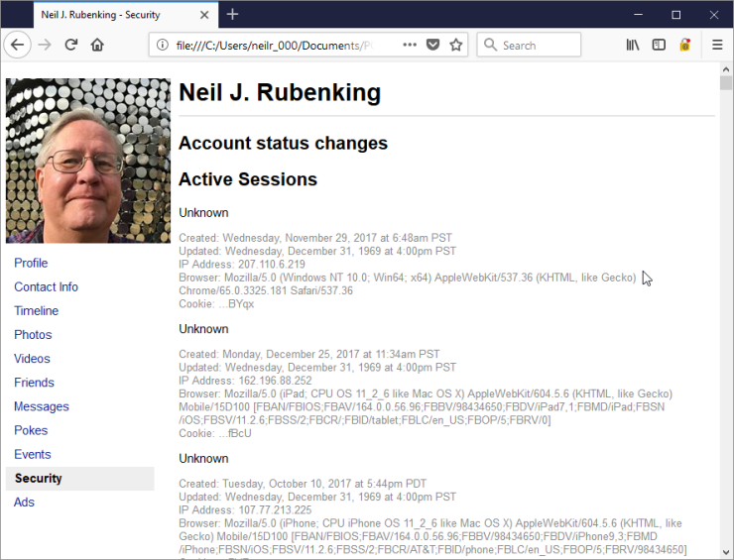Open the Profile link

tap(31, 263)
